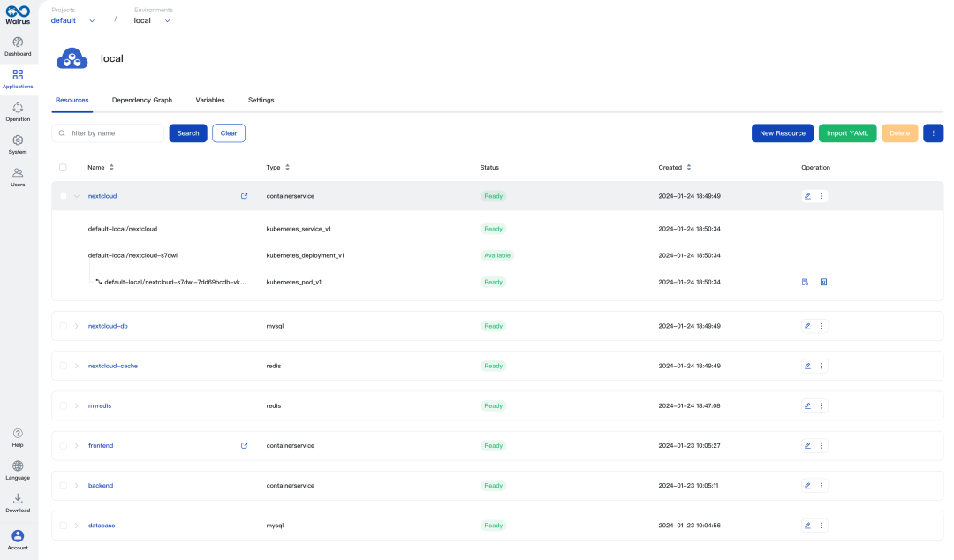
Task: Check the frontend row checkbox
Action: tap(64, 445)
